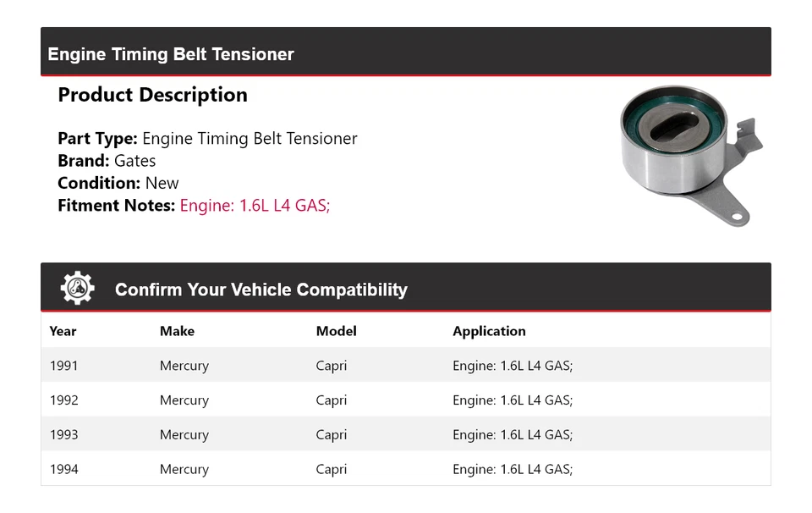Click the Confirm Your Vehicle Compatibility heading
The width and height of the screenshot is (812, 513).
(x=261, y=290)
